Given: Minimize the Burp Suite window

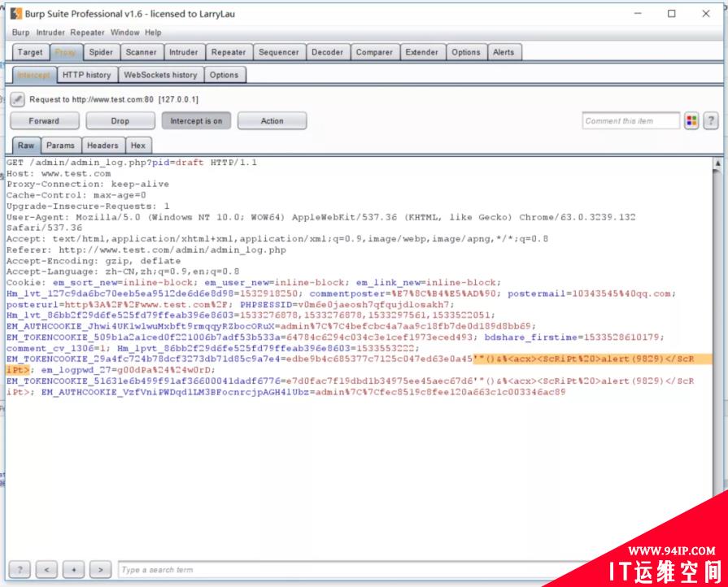Looking at the screenshot, I should click(638, 14).
